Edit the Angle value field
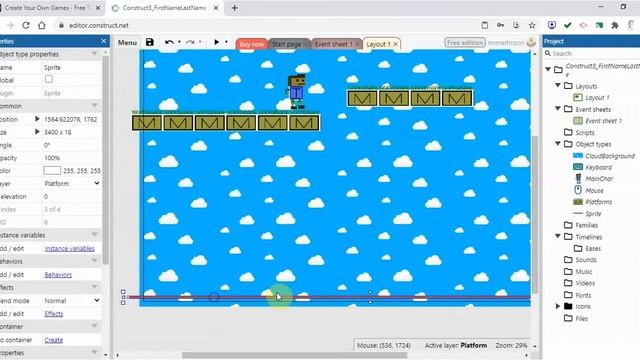Viewport: 640px width, 360px height. [71, 145]
